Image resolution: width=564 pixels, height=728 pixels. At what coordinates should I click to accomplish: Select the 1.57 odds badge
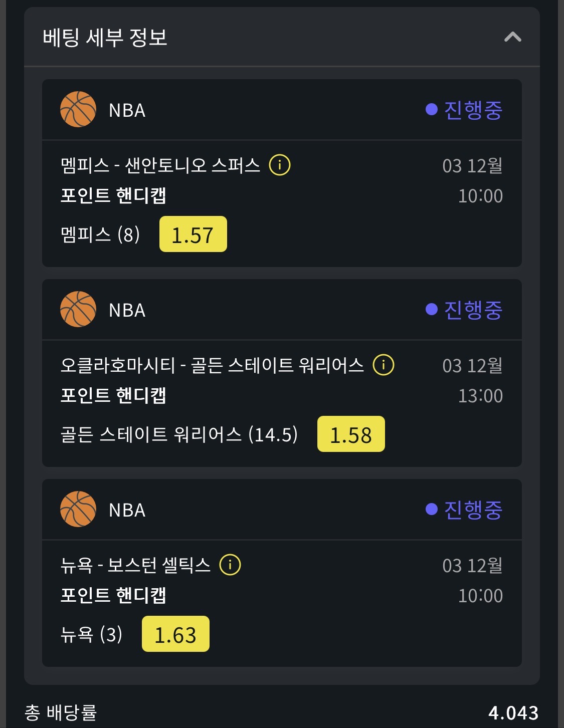193,234
